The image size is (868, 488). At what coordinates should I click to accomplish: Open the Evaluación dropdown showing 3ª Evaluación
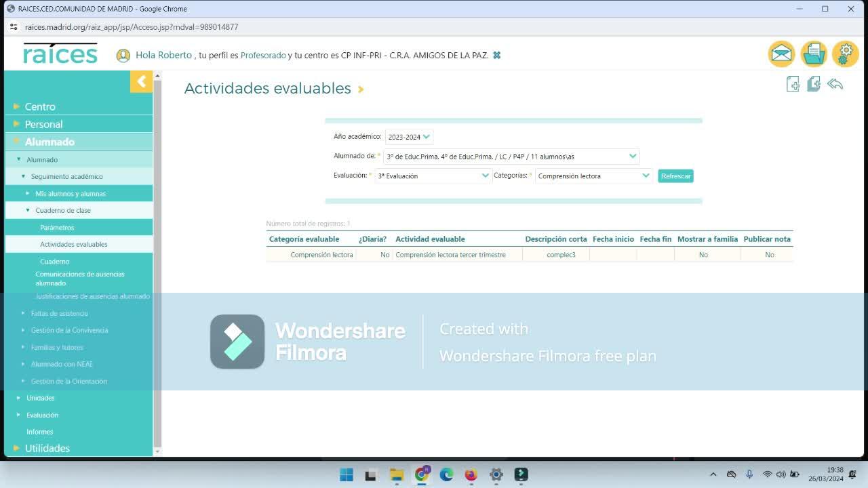[433, 176]
